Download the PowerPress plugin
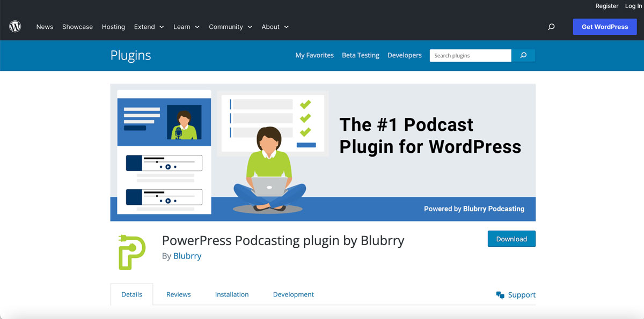Screen dimensions: 644x319 (x=511, y=239)
